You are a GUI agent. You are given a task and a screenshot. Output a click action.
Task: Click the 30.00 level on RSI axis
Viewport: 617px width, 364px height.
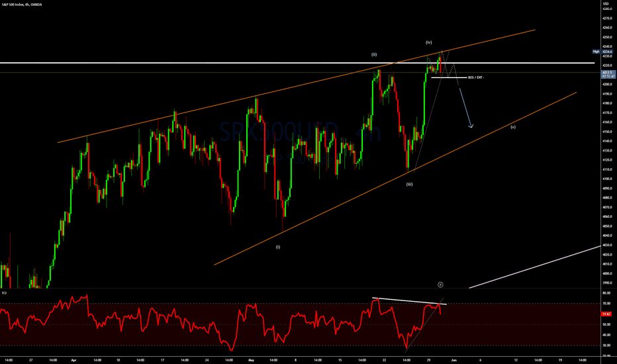pyautogui.click(x=606, y=345)
